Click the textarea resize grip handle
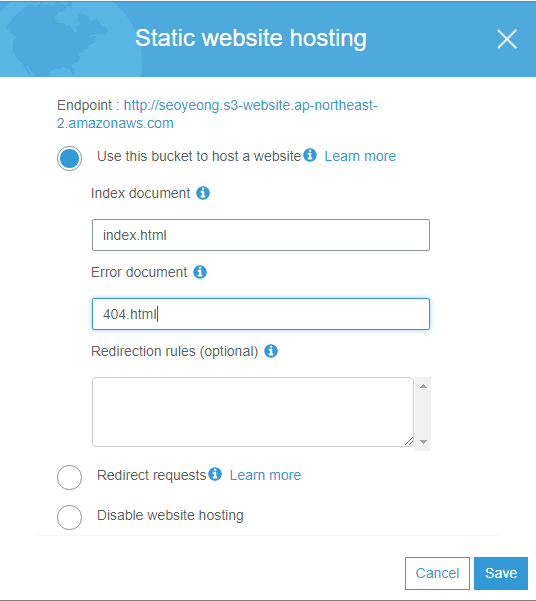536x601 pixels. [x=409, y=442]
